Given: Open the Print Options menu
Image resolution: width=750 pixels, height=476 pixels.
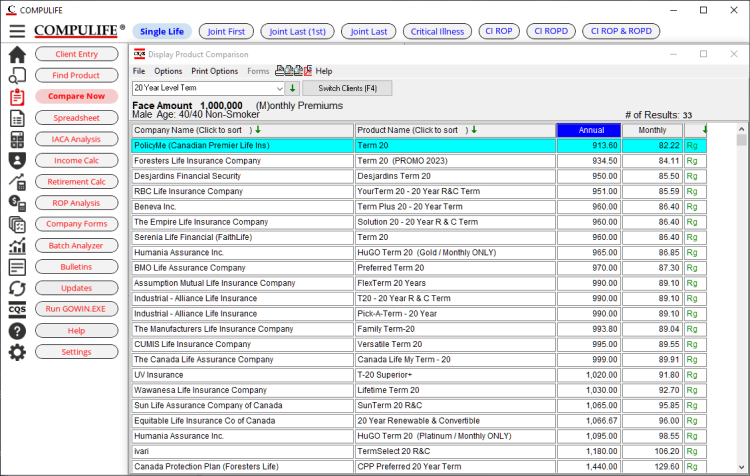Looking at the screenshot, I should (x=214, y=71).
